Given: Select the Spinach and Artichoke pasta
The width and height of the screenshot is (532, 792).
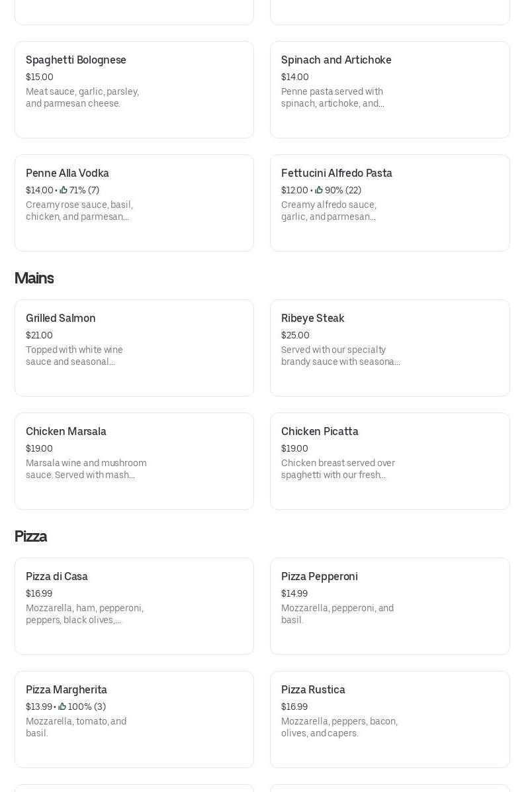Looking at the screenshot, I should (390, 90).
